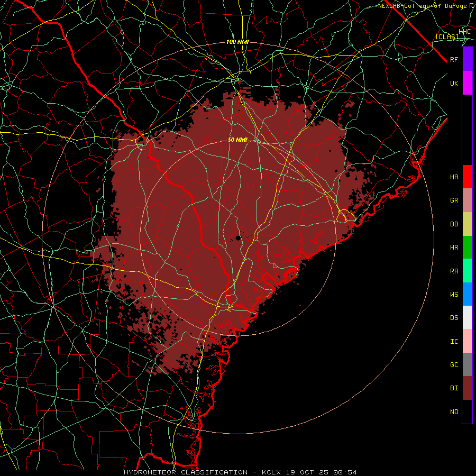Click the DS legend label
This screenshot has width=476, height=476.
tap(454, 318)
